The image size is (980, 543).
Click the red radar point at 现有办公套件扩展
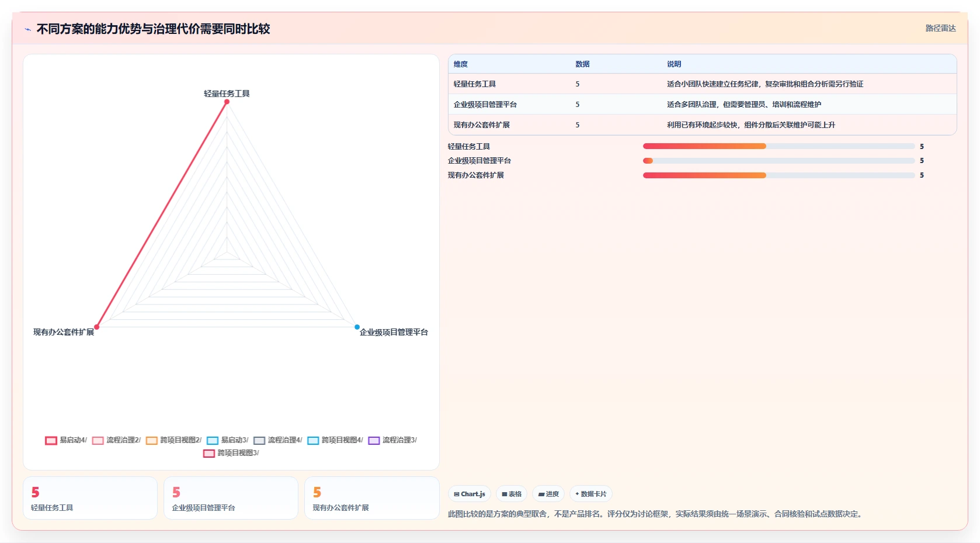coord(97,327)
